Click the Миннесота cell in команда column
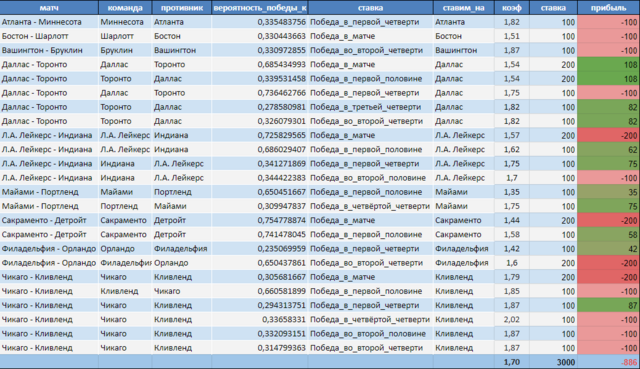 (125, 22)
